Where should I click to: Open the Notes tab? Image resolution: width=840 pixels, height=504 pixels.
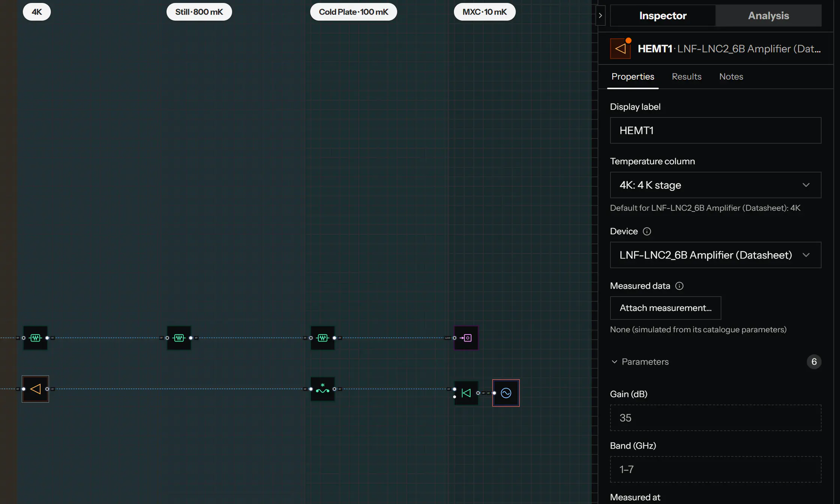tap(731, 76)
